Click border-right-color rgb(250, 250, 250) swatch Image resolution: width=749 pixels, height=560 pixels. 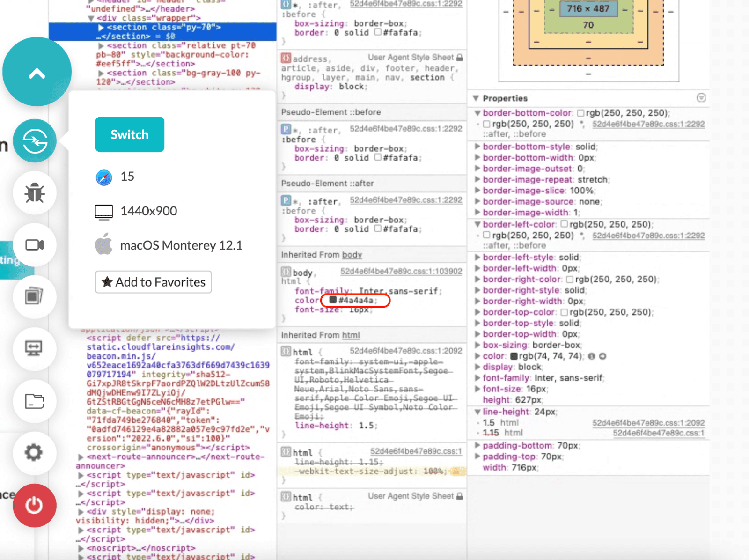(x=570, y=280)
